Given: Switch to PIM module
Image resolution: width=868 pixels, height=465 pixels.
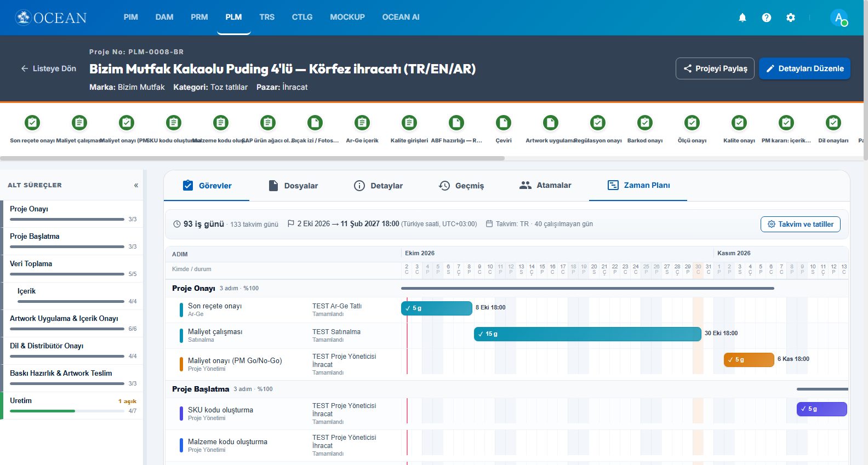Looking at the screenshot, I should click(131, 17).
